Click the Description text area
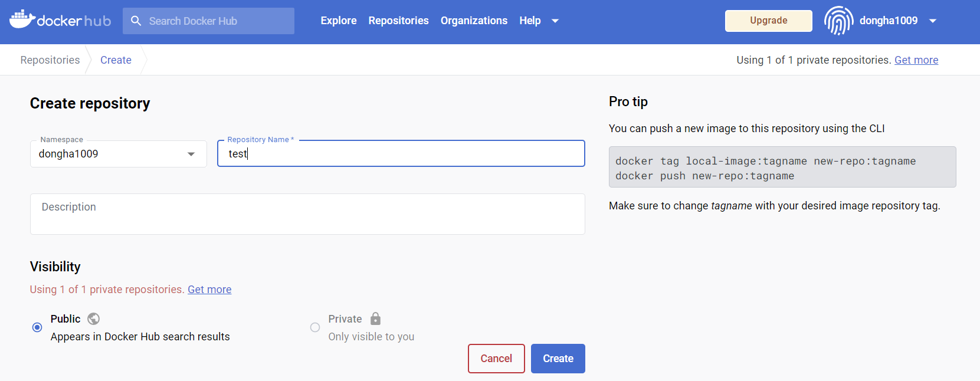 307,214
